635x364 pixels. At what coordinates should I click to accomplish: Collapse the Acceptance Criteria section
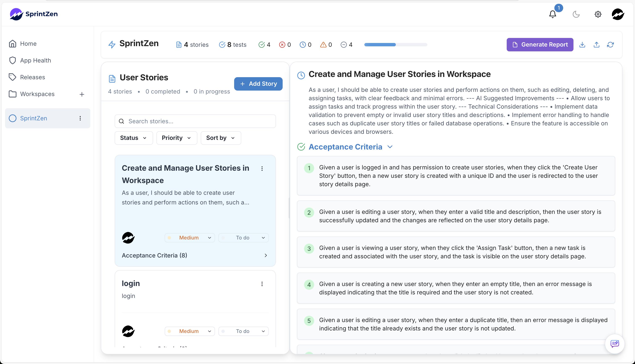pos(390,147)
